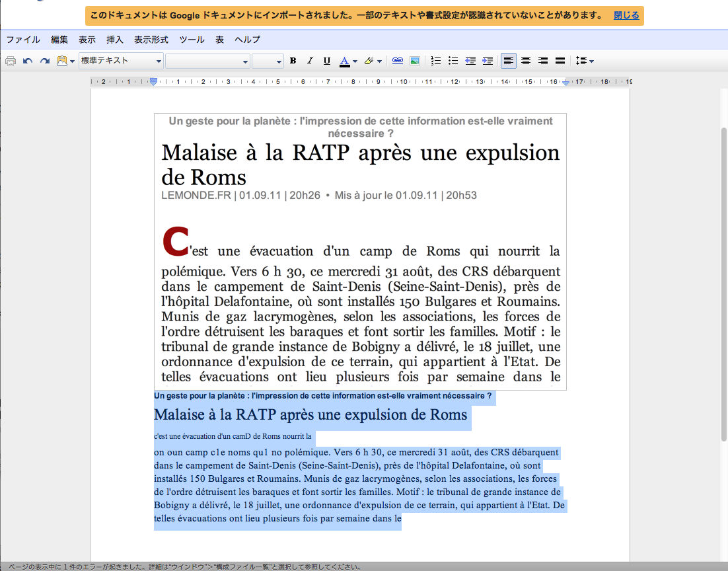Click the highlight color marker icon
728x571 pixels.
coord(369,61)
